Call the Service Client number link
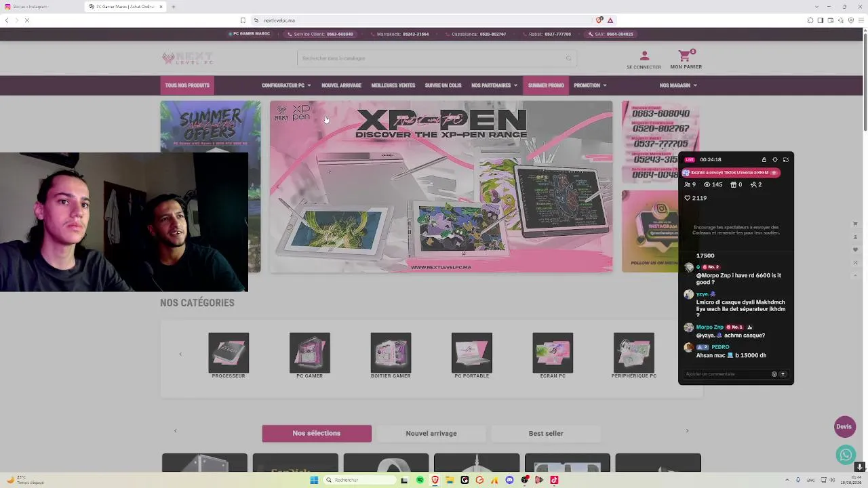Screen dimensions: 868x488 pos(320,34)
